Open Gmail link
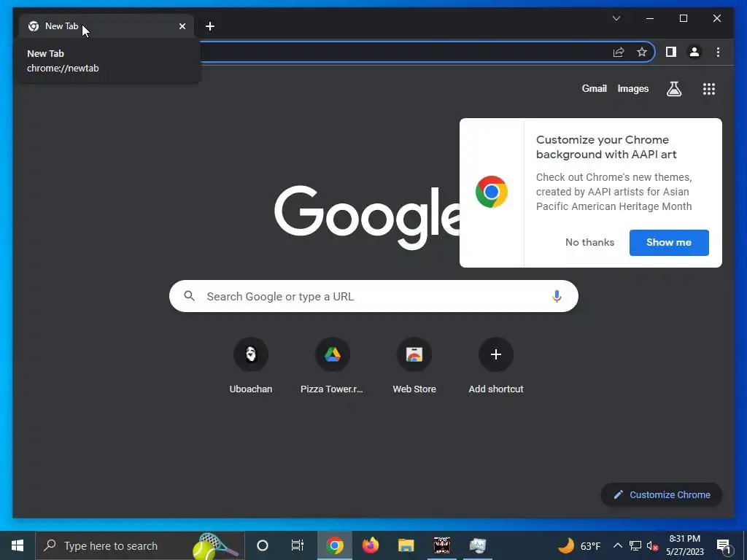 point(594,88)
